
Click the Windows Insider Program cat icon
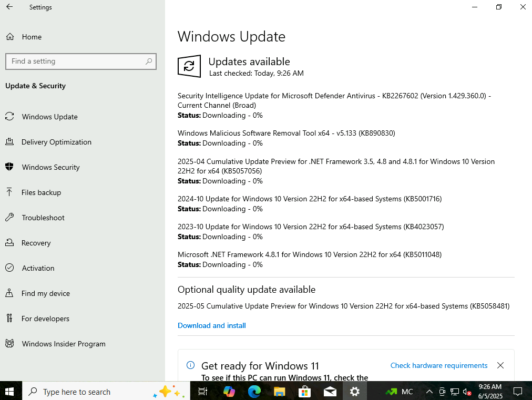[x=9, y=343]
